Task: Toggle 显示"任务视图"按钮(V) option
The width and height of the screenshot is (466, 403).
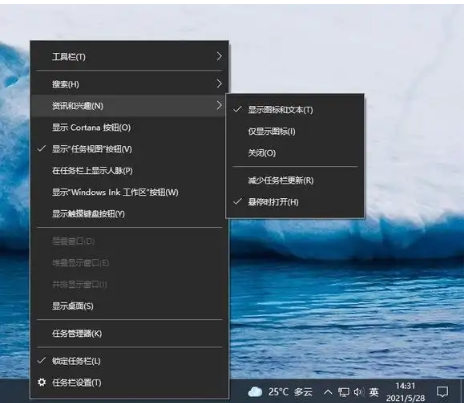Action: tap(129, 149)
